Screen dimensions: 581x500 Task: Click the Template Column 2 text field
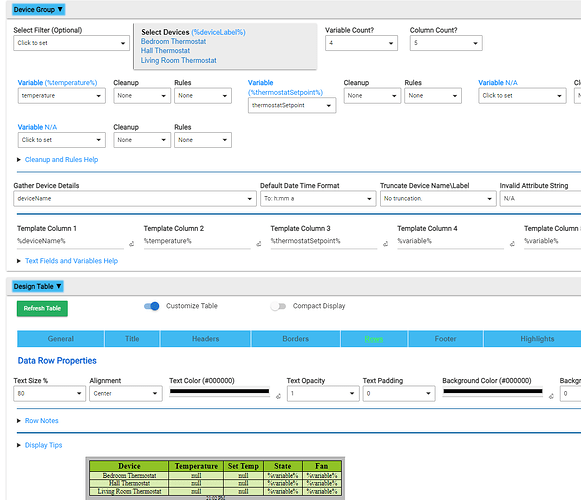197,241
